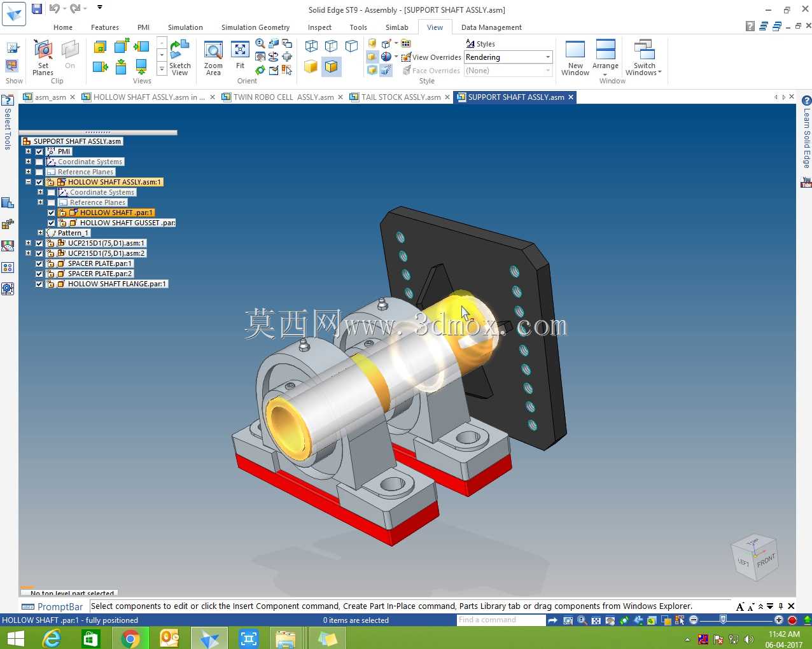Expand the PMI tree node
Viewport: 812px width, 649px height.
click(x=28, y=151)
